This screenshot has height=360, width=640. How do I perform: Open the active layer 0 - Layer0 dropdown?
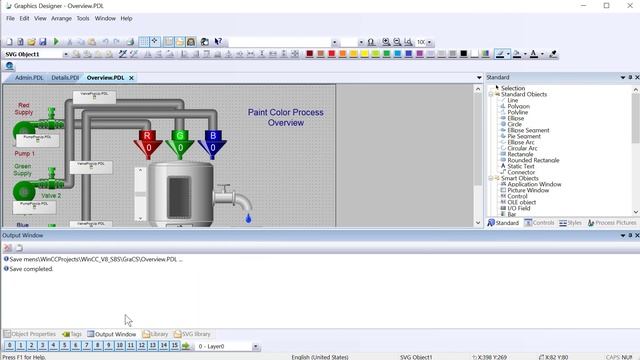(256, 347)
